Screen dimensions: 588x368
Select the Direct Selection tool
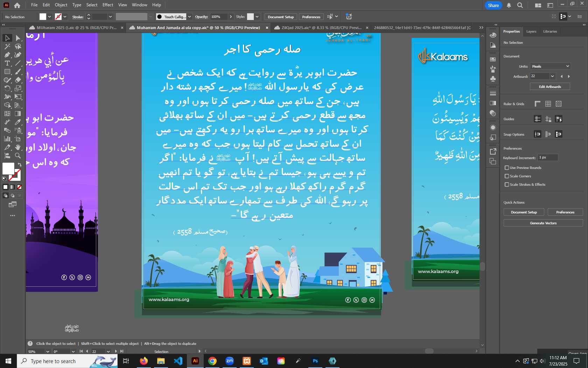point(18,38)
